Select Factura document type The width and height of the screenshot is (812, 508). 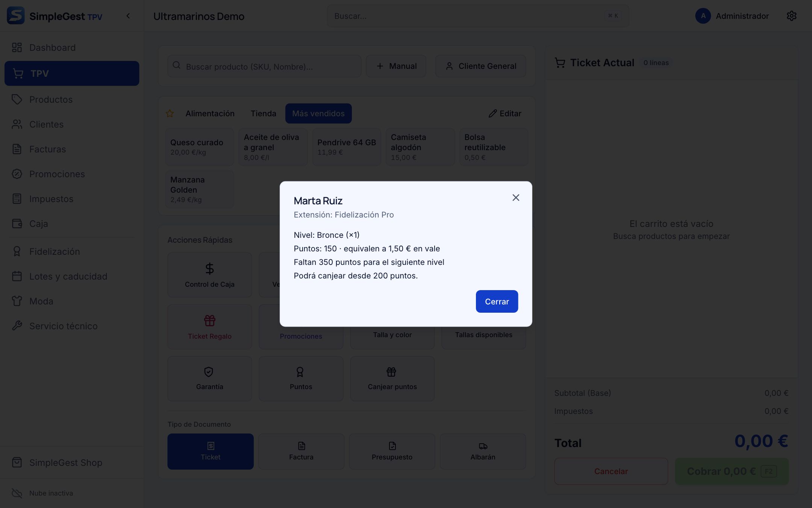point(301,452)
